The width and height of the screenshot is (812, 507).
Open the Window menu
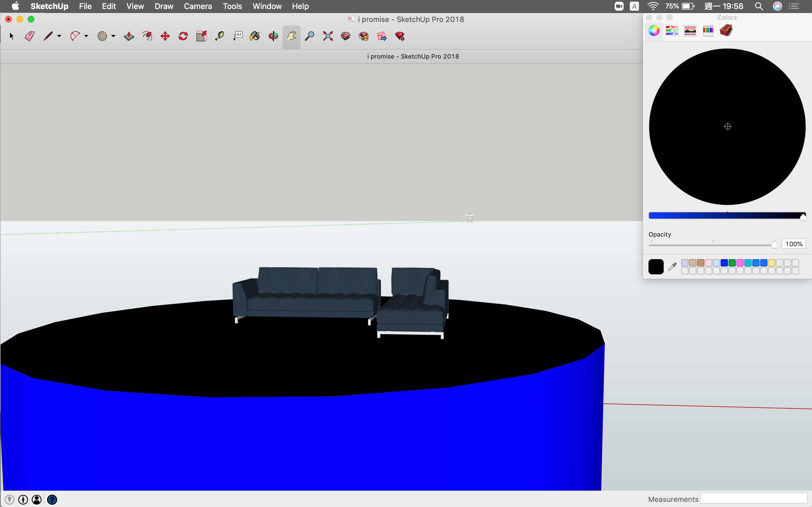[x=267, y=6]
